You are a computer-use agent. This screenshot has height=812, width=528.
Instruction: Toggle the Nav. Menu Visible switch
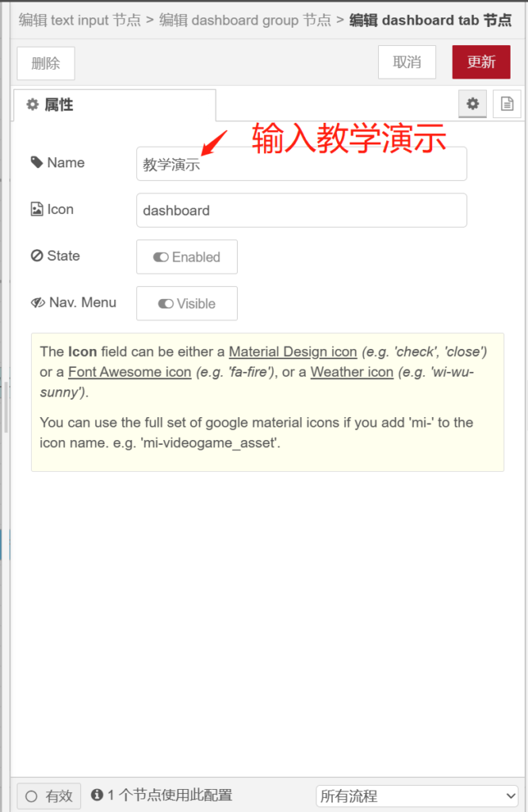coord(187,304)
